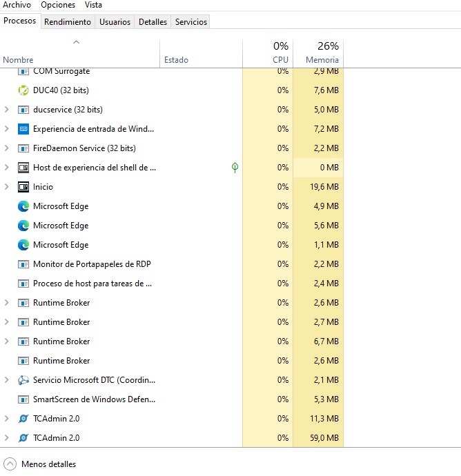Screen dimensions: 461x476
Task: Click the Monitor de Portapapeles de RDP icon
Action: (x=23, y=264)
